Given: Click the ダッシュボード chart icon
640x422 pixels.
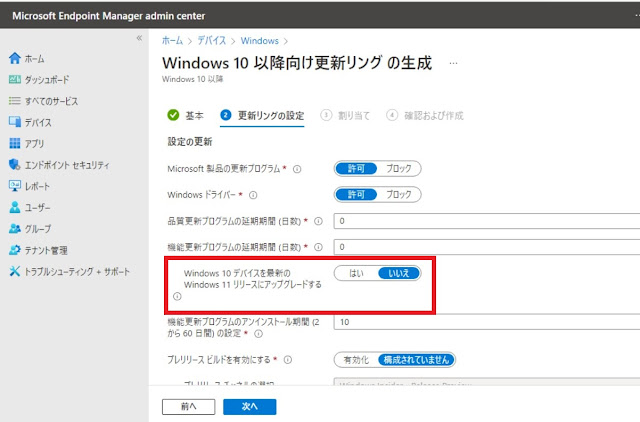Looking at the screenshot, I should point(15,80).
